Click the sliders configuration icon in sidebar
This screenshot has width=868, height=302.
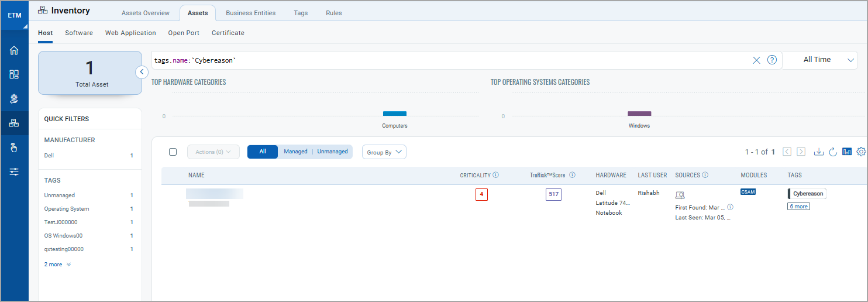[14, 171]
